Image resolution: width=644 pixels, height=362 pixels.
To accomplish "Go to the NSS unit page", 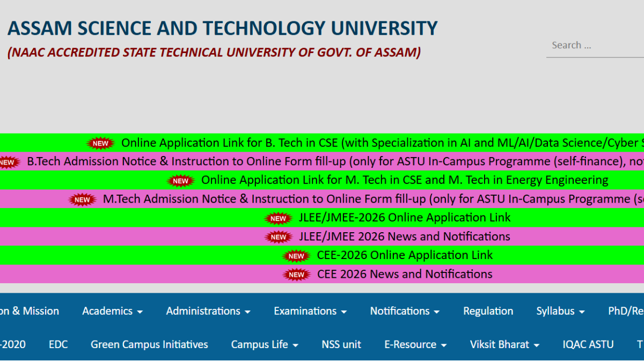I will click(x=341, y=345).
